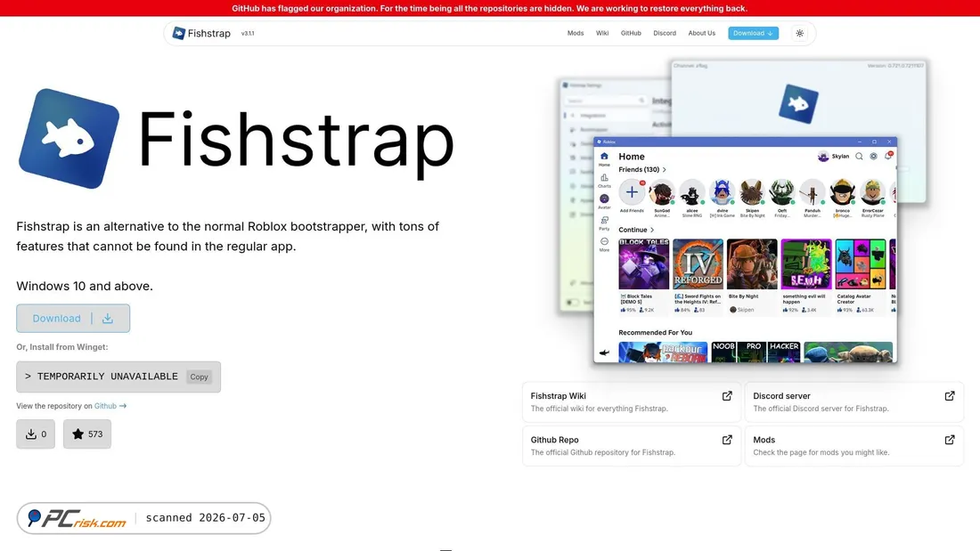The height and width of the screenshot is (551, 980).
Task: Click the Skylan profile avatar
Action: click(x=823, y=156)
